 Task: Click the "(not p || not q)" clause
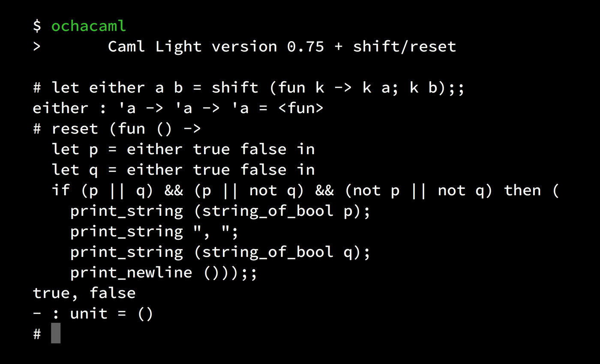point(418,190)
